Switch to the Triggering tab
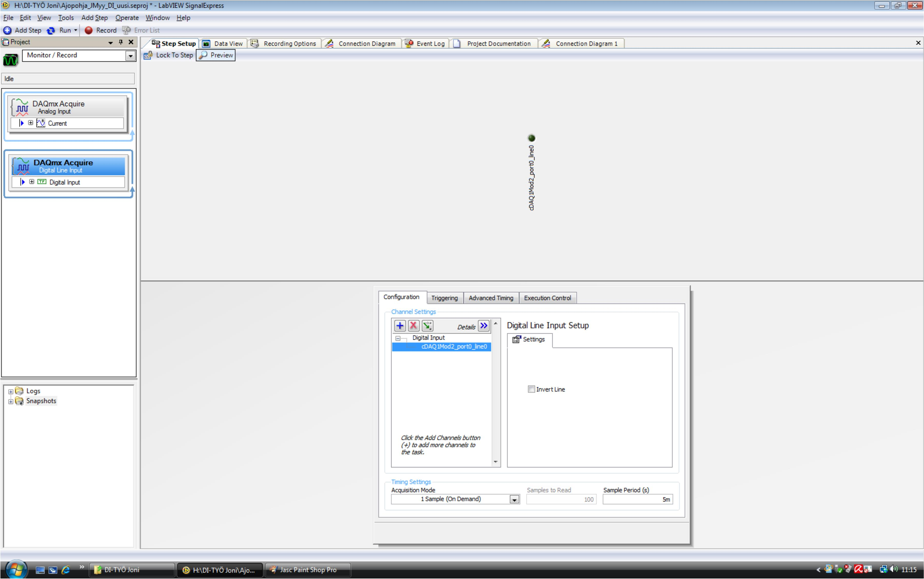Viewport: 924px width, 579px height. (444, 298)
